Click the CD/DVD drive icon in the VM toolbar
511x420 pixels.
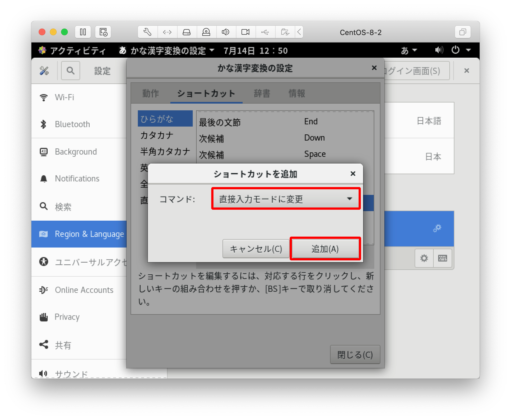tap(206, 32)
